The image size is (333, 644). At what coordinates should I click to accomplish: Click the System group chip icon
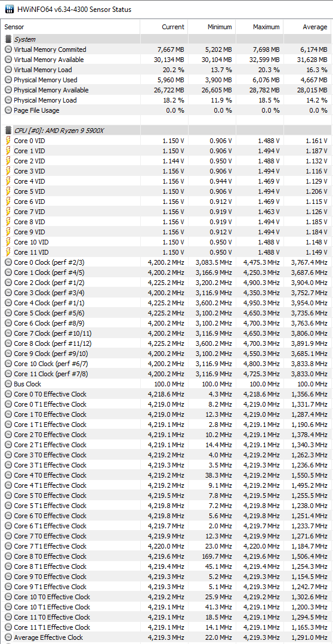point(8,39)
